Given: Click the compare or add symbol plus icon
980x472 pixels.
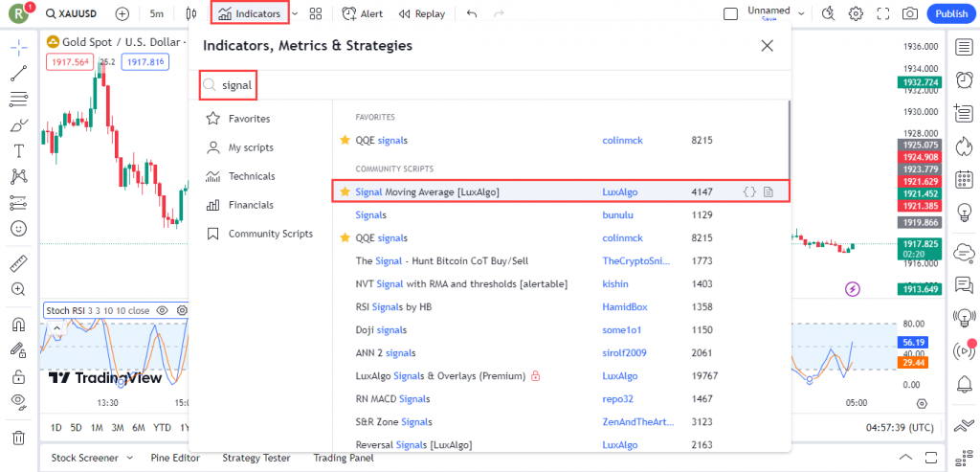Looking at the screenshot, I should (122, 13).
